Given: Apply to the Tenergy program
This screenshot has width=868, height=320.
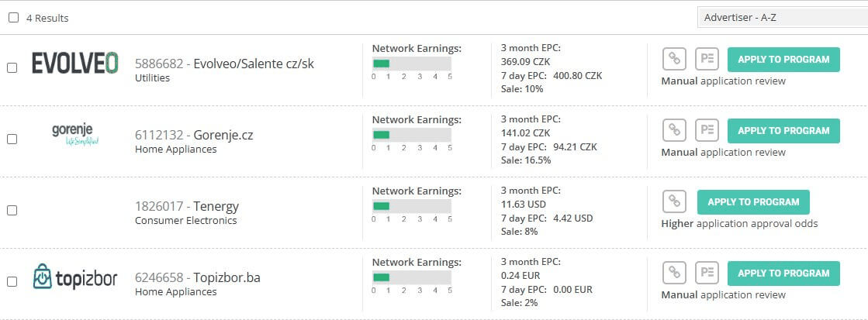Looking at the screenshot, I should (753, 201).
